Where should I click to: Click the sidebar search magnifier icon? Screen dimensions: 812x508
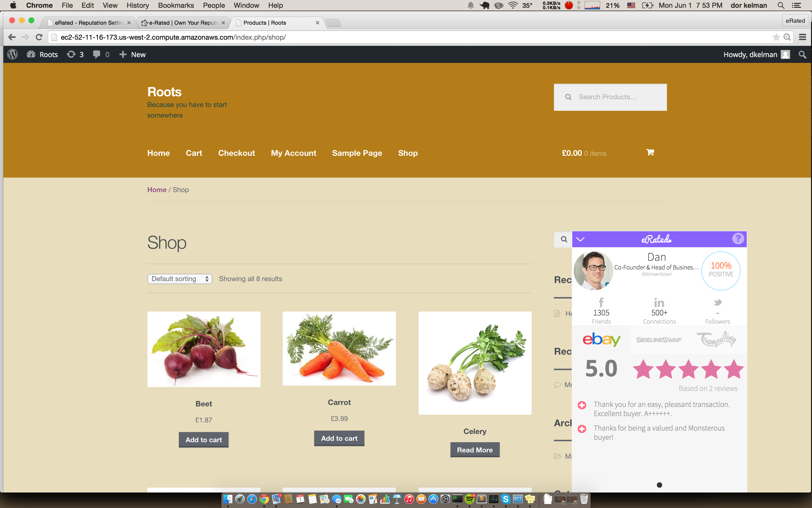pyautogui.click(x=564, y=239)
